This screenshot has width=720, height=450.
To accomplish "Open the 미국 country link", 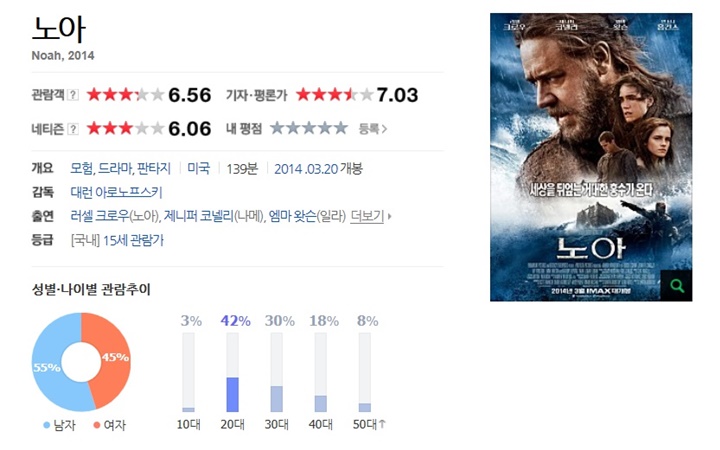I will (198, 169).
